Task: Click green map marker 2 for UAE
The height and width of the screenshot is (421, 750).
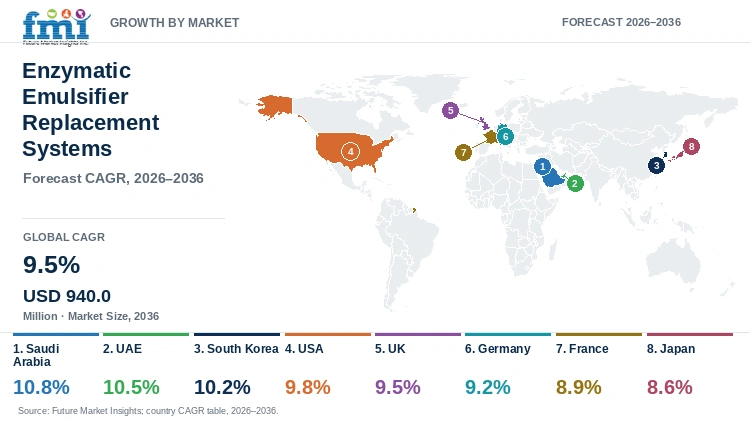Action: point(575,183)
